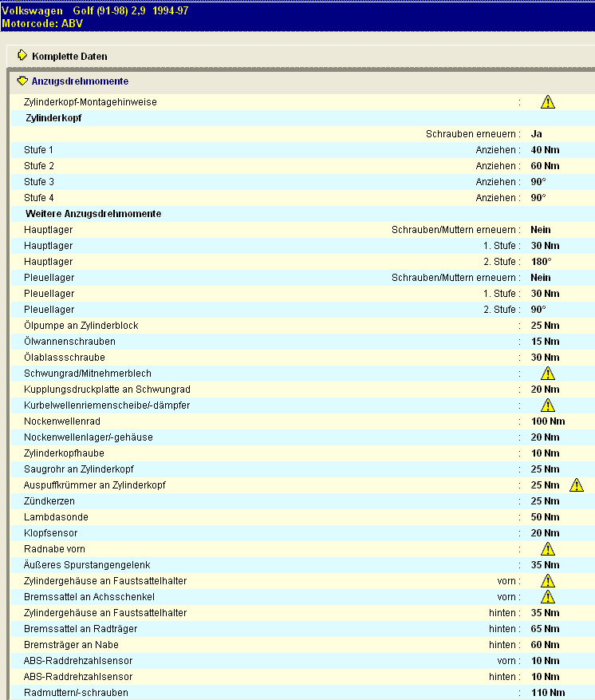Open warning icon for Bremssattel an Achsschenkel

547,597
